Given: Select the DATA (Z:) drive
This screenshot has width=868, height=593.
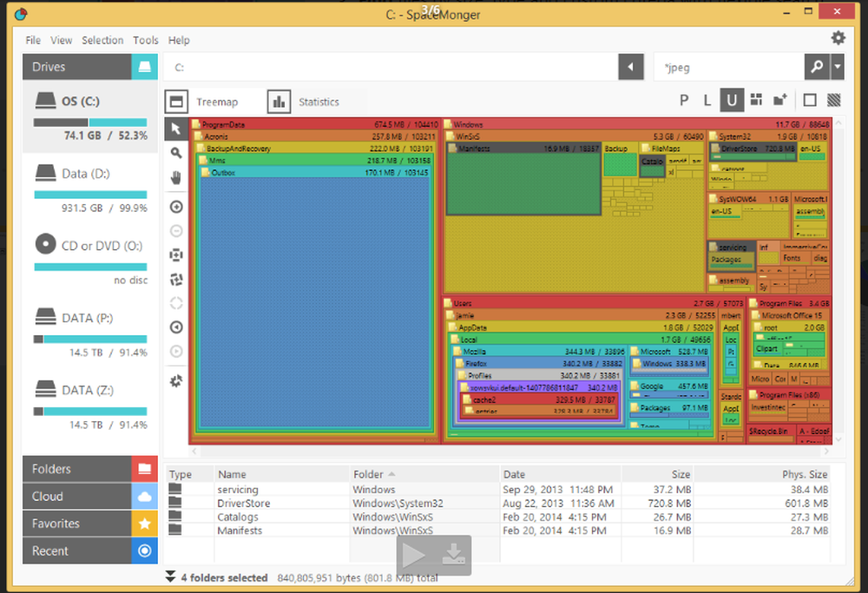Looking at the screenshot, I should pyautogui.click(x=90, y=405).
